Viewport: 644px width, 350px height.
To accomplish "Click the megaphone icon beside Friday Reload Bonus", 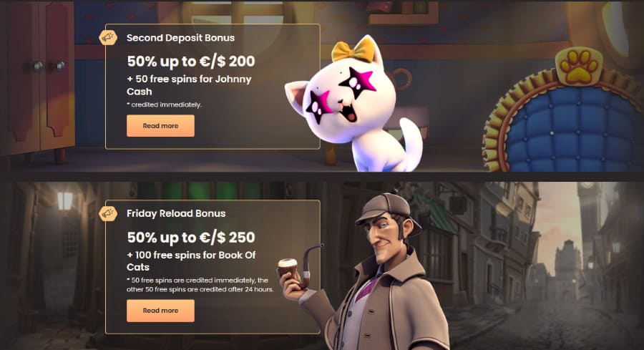I will coord(108,213).
